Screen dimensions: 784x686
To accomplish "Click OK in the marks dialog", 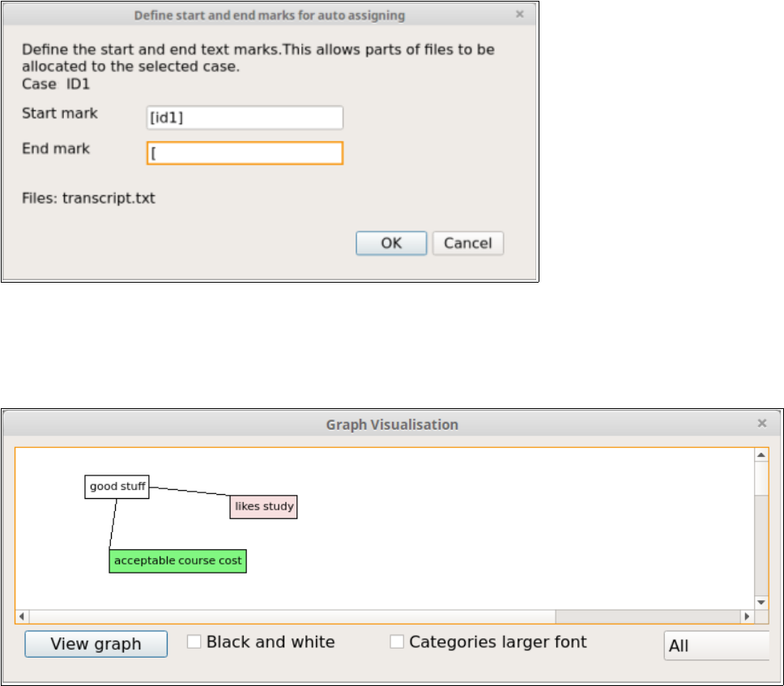I will pyautogui.click(x=391, y=243).
